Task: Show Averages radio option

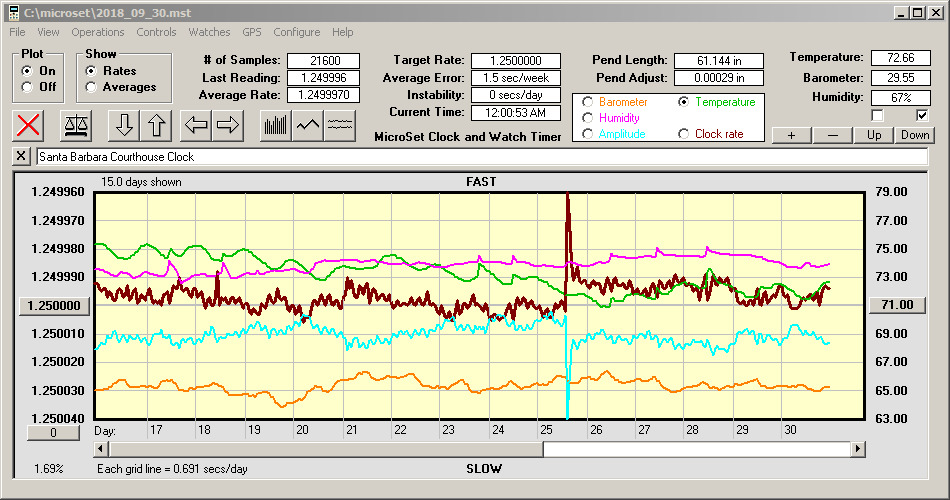Action: 91,87
